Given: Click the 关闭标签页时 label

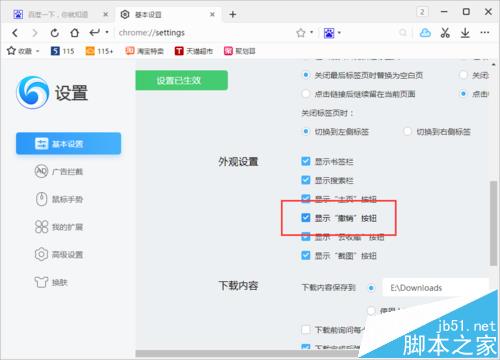Looking at the screenshot, I should [x=327, y=113].
